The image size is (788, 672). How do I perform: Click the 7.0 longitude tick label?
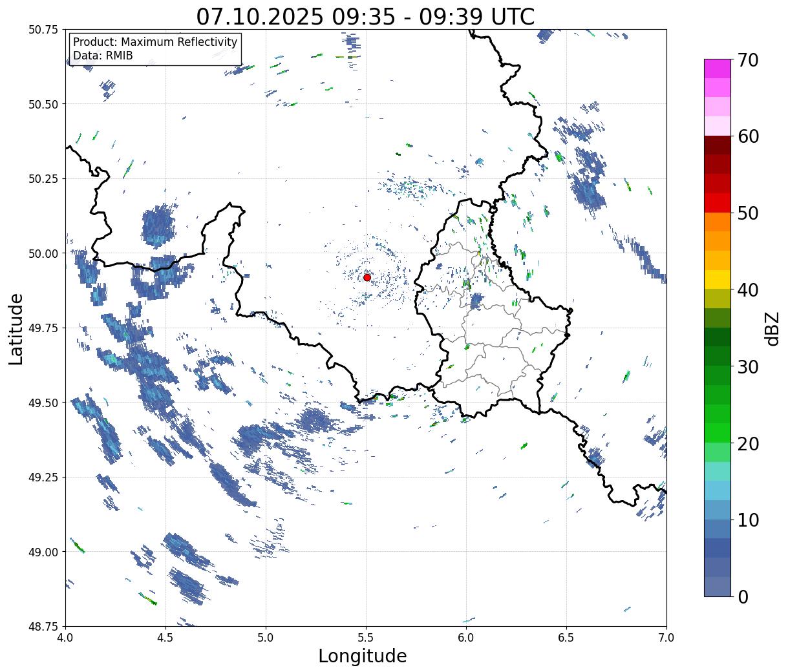(x=666, y=638)
